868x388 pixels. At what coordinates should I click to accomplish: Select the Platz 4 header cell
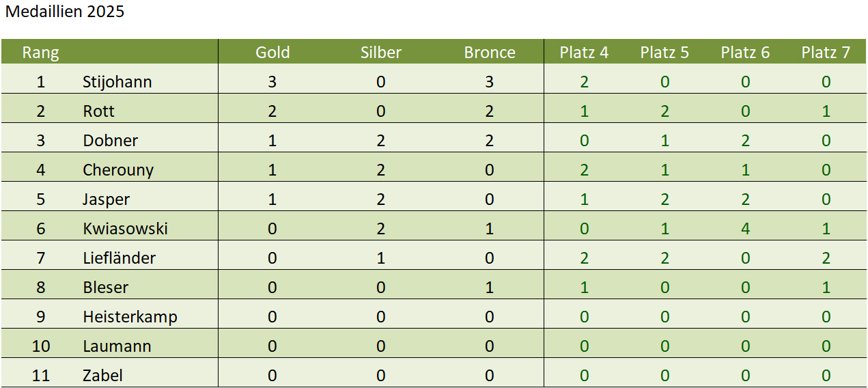(x=584, y=53)
